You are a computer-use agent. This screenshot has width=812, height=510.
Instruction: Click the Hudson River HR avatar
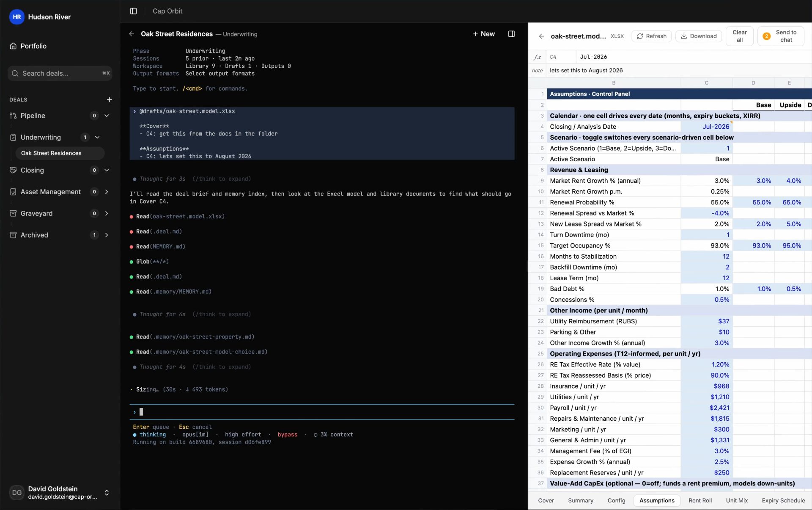(x=16, y=17)
